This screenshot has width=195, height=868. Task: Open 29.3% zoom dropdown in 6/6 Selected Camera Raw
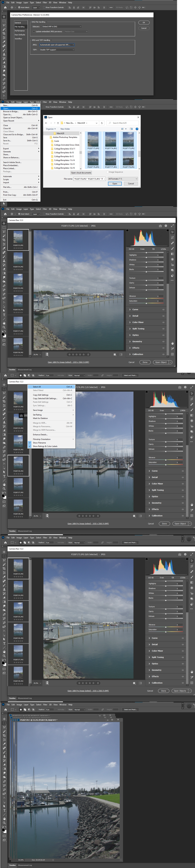coord(37,683)
